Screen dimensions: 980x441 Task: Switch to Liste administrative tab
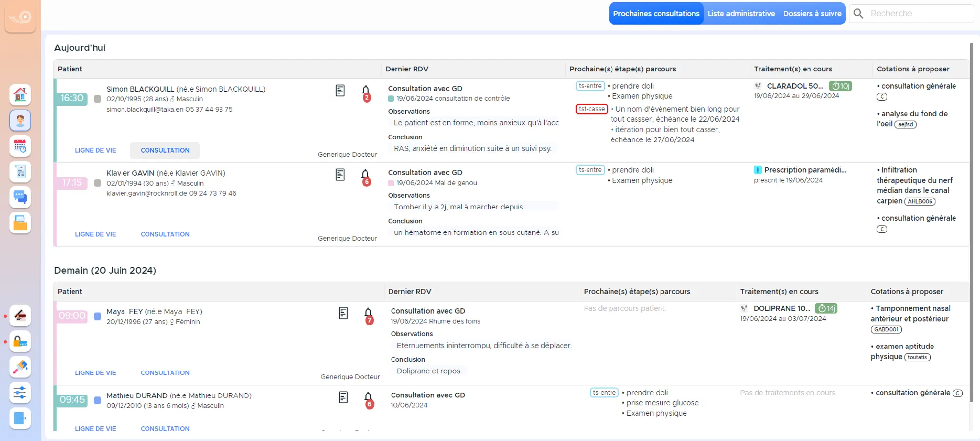pos(741,14)
